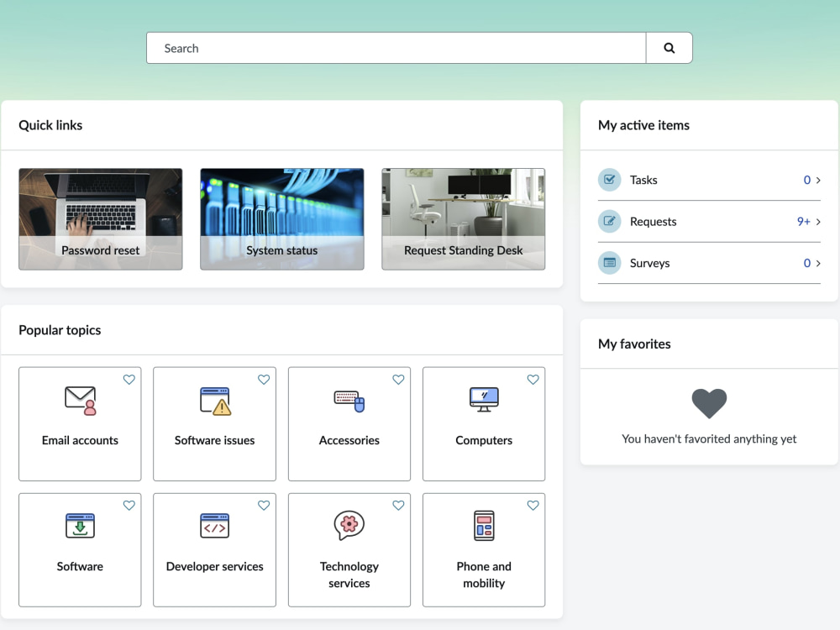Click the magnifying glass search button

pyautogui.click(x=669, y=48)
